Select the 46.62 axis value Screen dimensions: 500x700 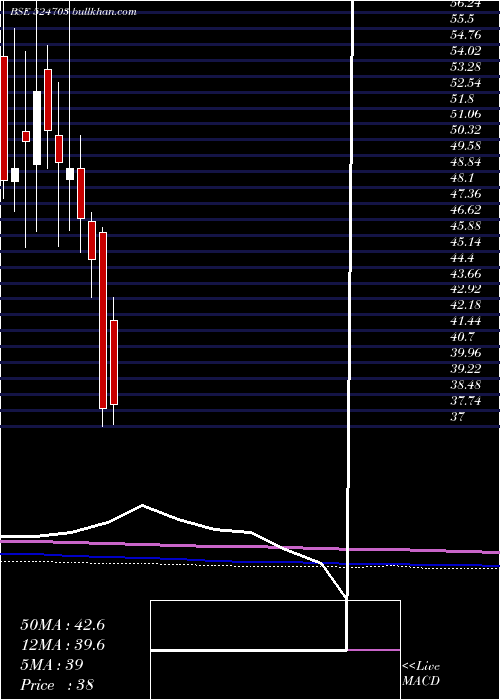coord(465,210)
